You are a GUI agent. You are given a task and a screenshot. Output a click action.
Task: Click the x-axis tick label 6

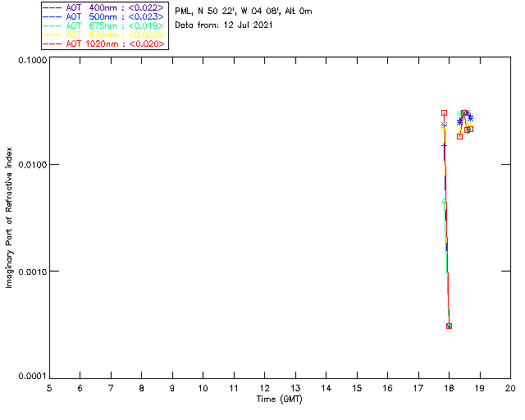80,388
